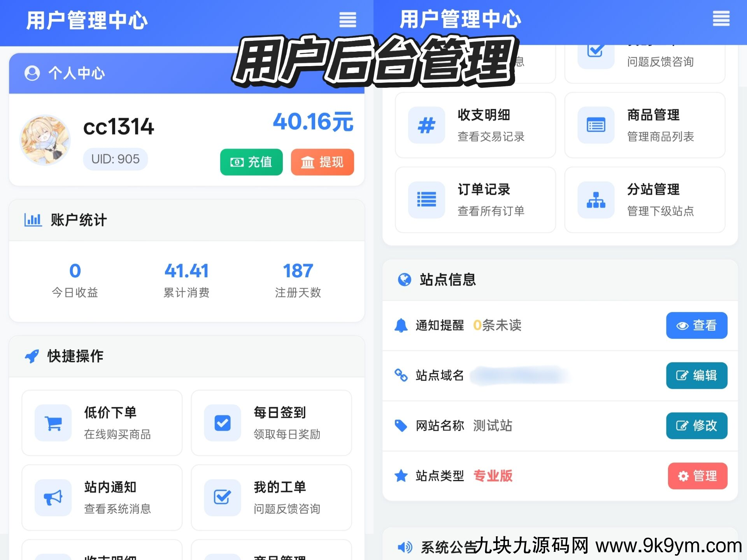The width and height of the screenshot is (747, 560).
Task: Open 低价下单 shopping cart icon
Action: (53, 423)
